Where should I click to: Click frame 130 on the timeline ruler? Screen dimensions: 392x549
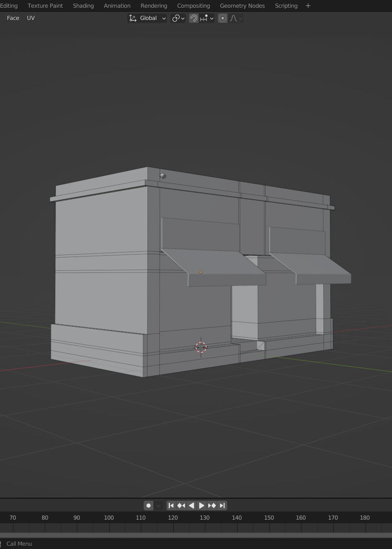[x=205, y=518]
